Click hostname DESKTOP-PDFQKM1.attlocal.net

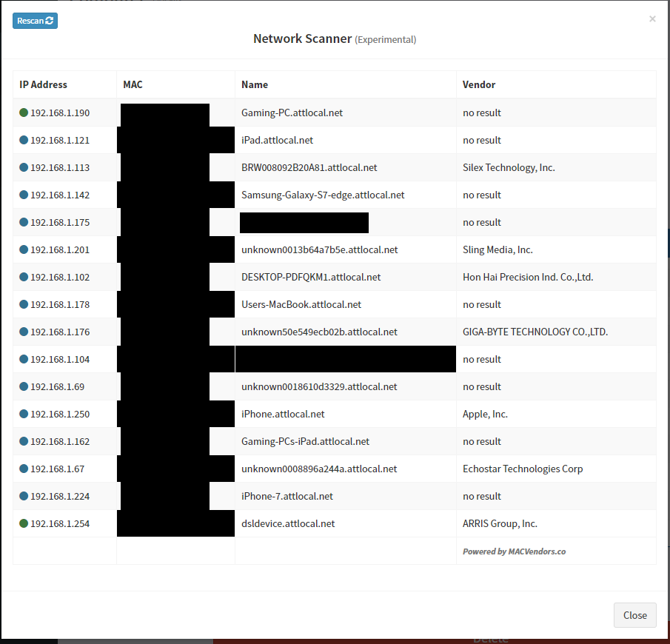pos(311,277)
